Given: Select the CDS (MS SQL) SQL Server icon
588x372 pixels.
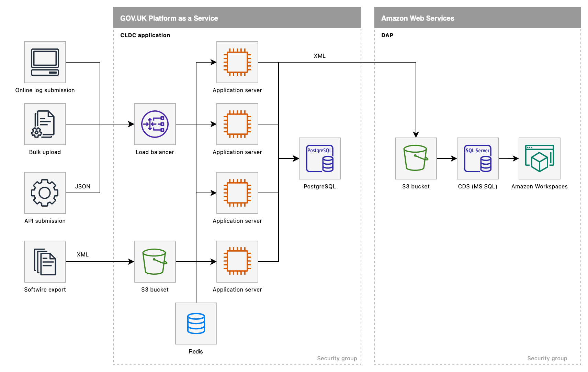Looking at the screenshot, I should coord(477,158).
